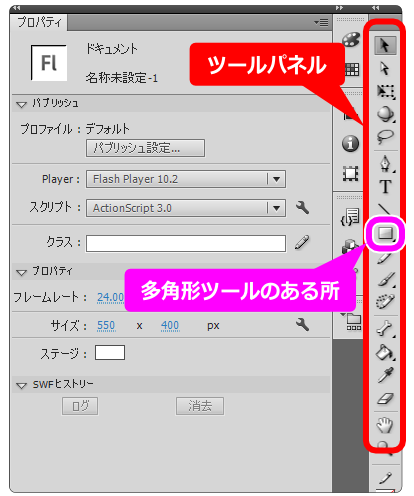Open the Transform panel icon

click(351, 173)
